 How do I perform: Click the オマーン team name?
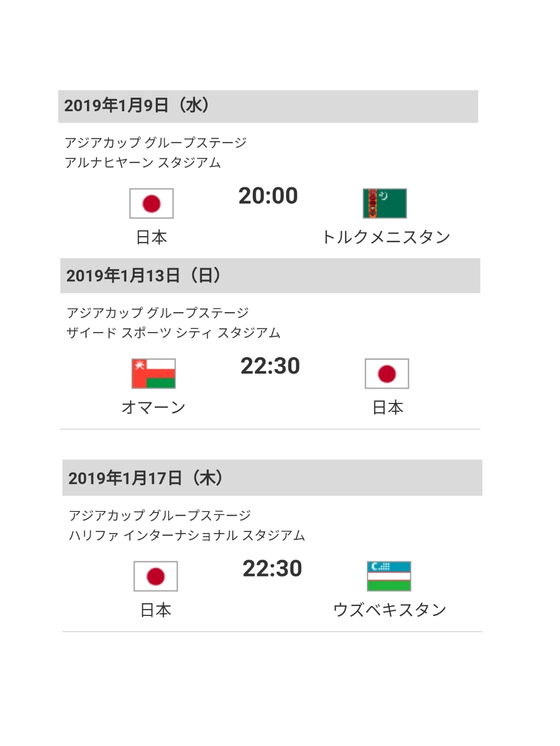pos(154,407)
